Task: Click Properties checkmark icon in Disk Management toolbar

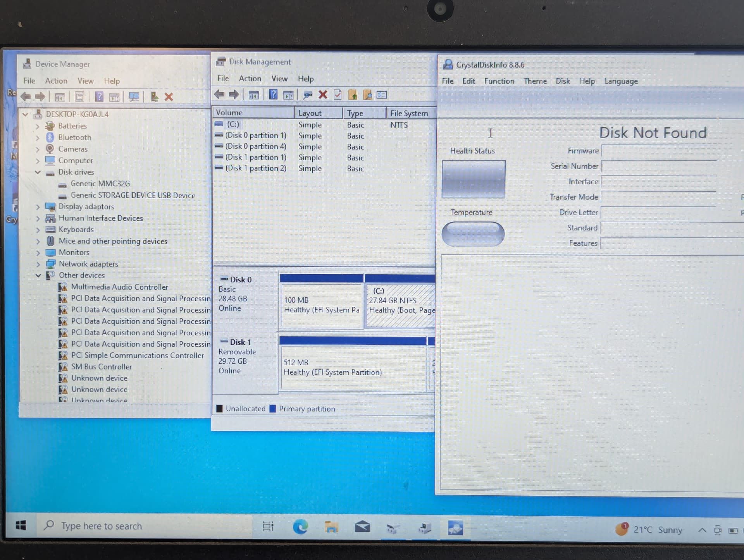Action: (x=338, y=94)
